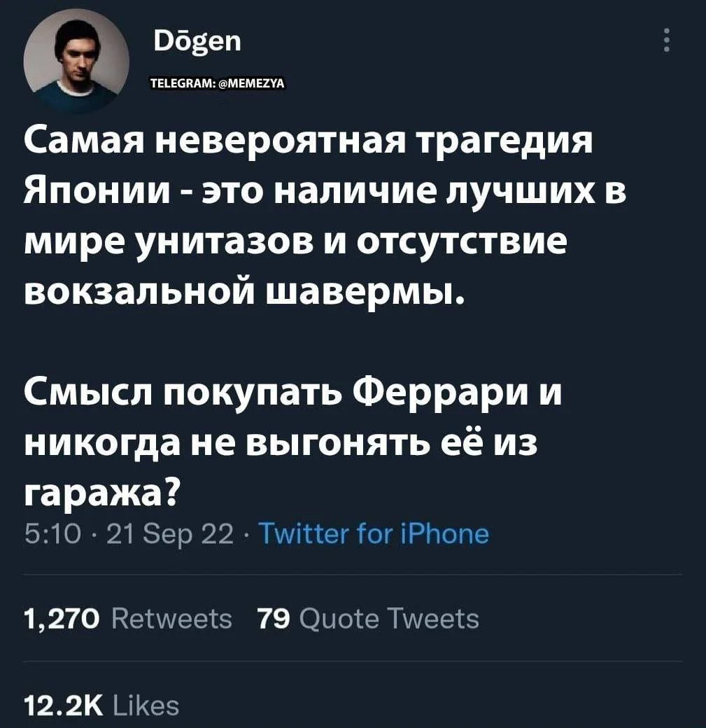
Task: Click the 79 quote count number
Action: pyautogui.click(x=271, y=619)
